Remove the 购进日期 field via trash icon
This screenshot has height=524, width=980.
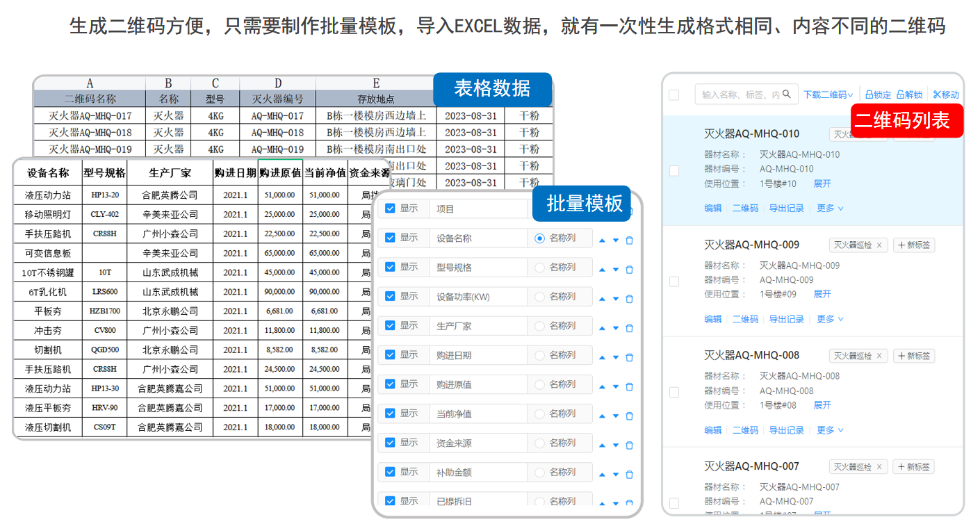coord(629,355)
